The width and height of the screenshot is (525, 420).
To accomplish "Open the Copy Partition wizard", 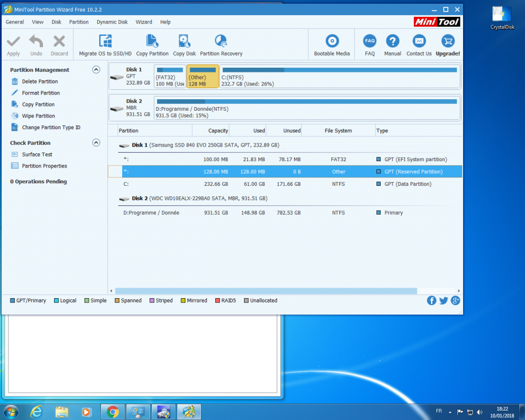I will 152,41.
